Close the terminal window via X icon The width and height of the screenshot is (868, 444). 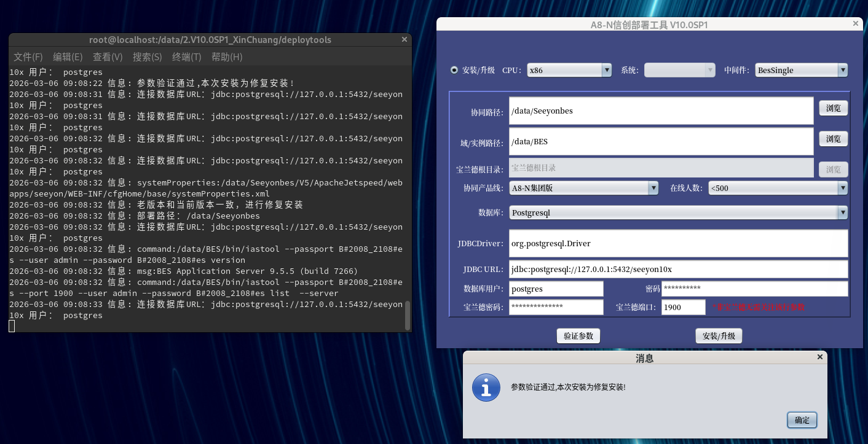404,39
